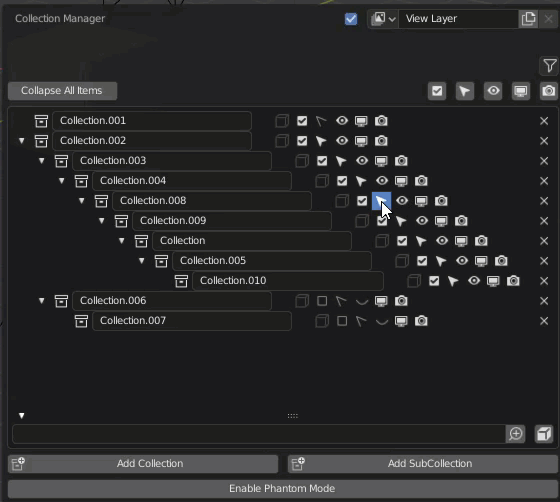The width and height of the screenshot is (560, 502).
Task: Click render camera icon for Collection.010
Action: [x=513, y=281]
